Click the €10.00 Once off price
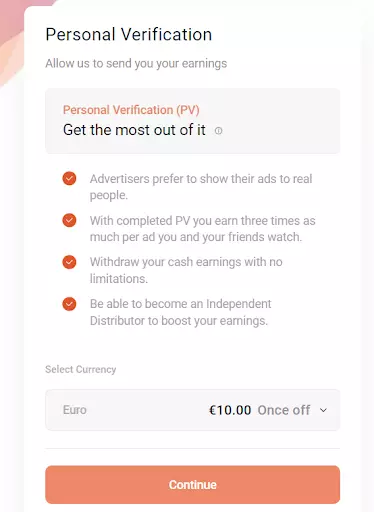 click(260, 410)
